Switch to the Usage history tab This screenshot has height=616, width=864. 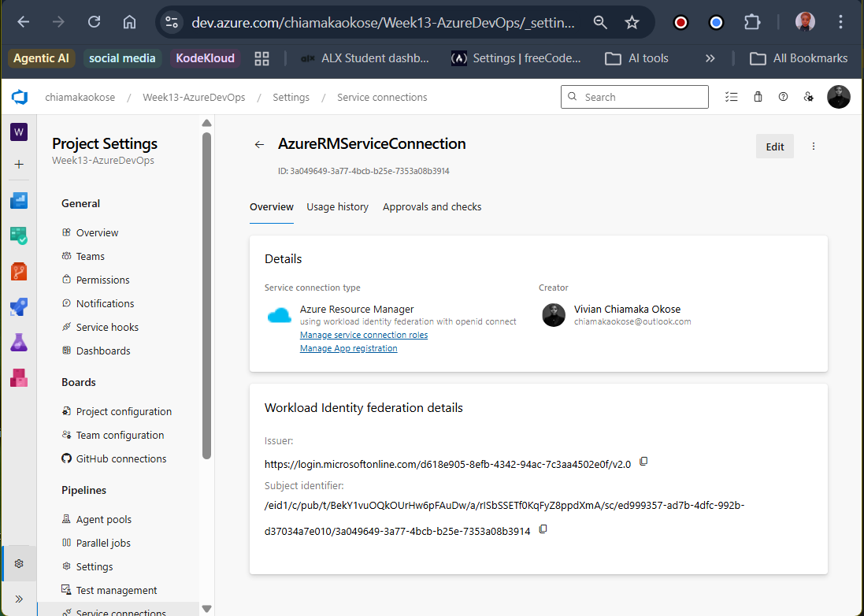point(338,206)
